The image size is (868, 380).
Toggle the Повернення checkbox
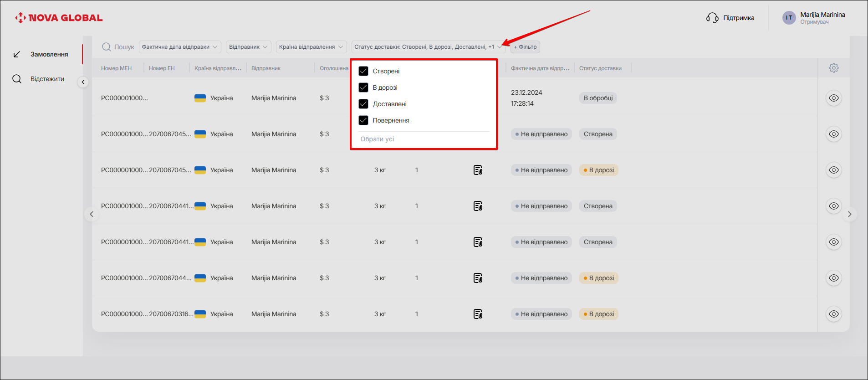coord(363,120)
